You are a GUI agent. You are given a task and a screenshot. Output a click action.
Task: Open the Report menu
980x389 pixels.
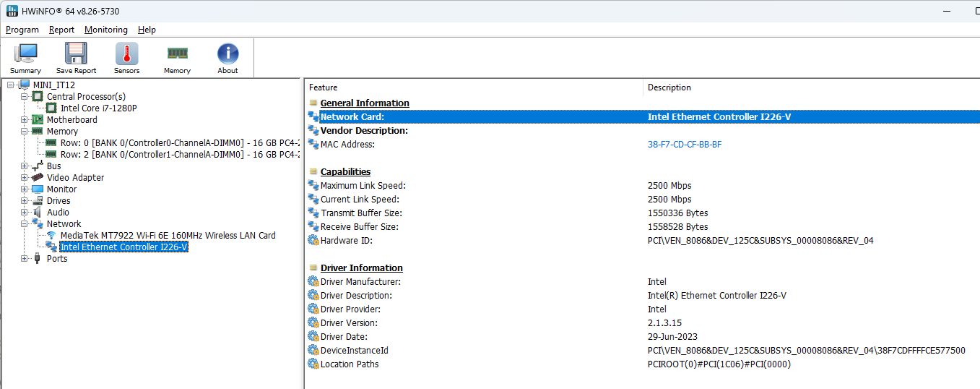(61, 30)
